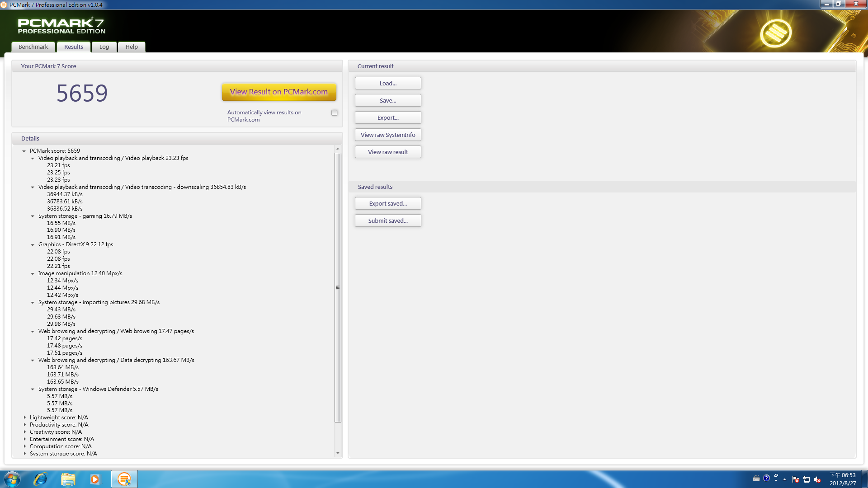868x488 pixels.
Task: Expand the Entertainment score node
Action: 24,439
